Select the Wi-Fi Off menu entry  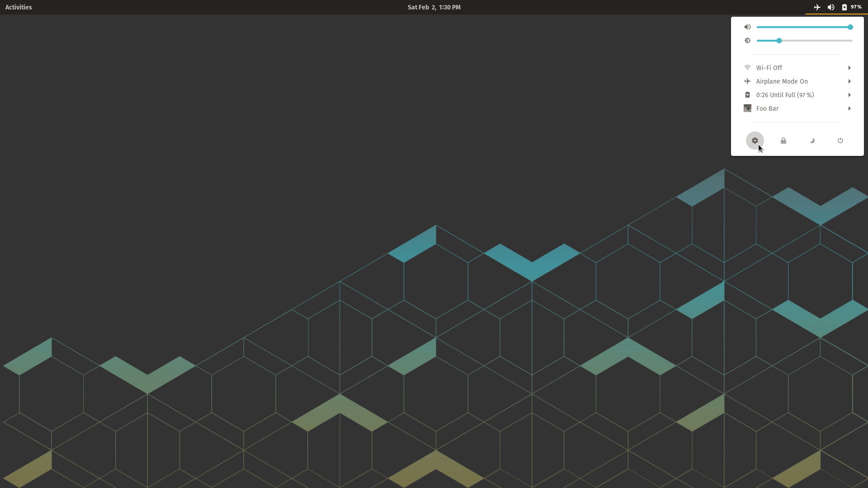[769, 68]
